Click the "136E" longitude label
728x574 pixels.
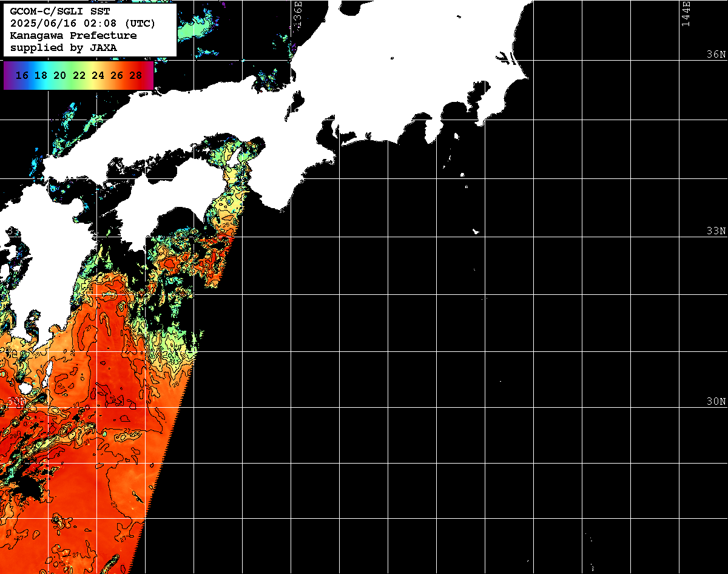tap(297, 13)
